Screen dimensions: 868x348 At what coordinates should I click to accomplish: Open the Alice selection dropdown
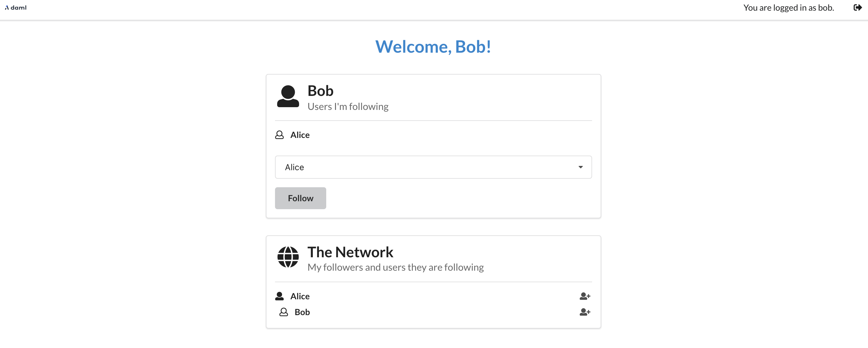point(433,167)
